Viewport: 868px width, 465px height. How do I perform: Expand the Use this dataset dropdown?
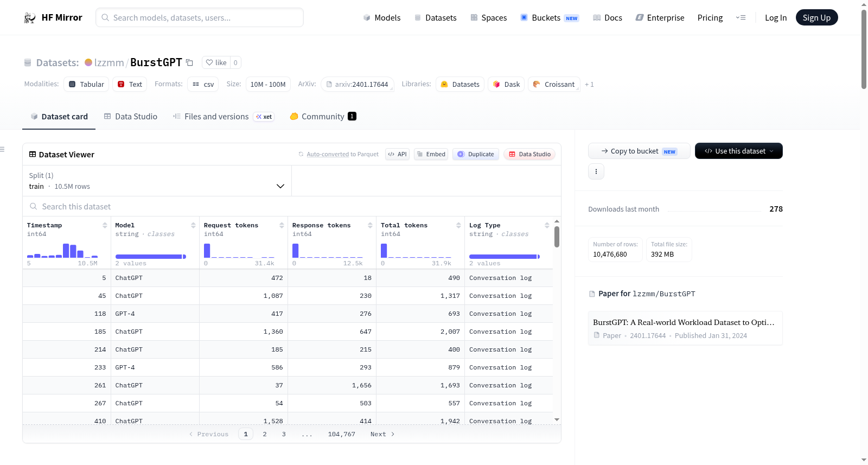coord(739,151)
